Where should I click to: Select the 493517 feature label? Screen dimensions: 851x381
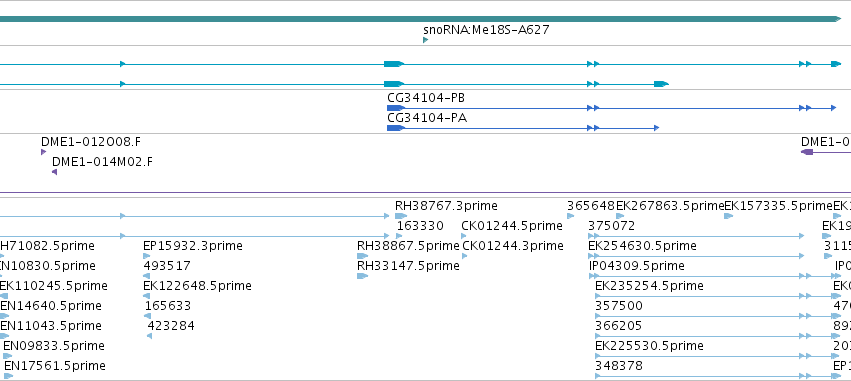[167, 266]
